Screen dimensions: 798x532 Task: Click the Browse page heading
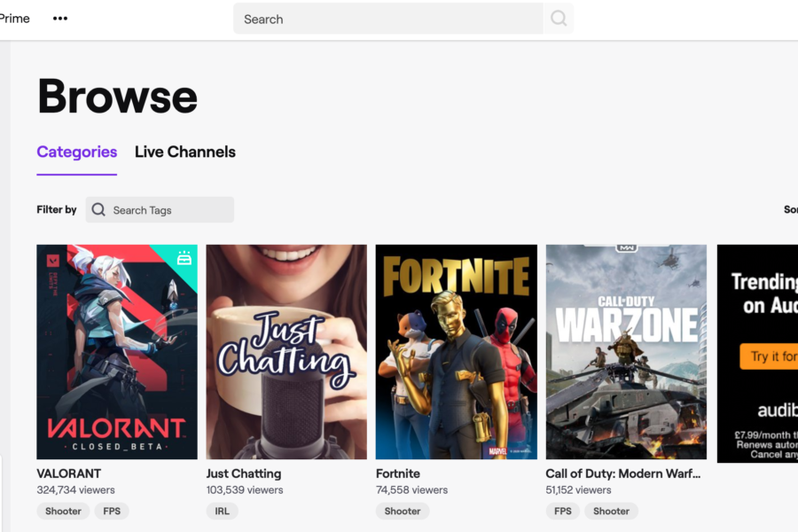(118, 97)
